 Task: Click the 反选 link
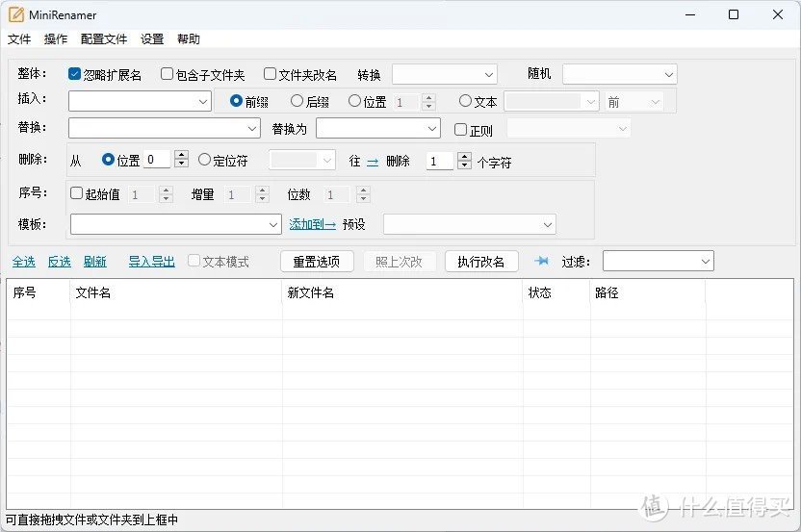[x=60, y=262]
